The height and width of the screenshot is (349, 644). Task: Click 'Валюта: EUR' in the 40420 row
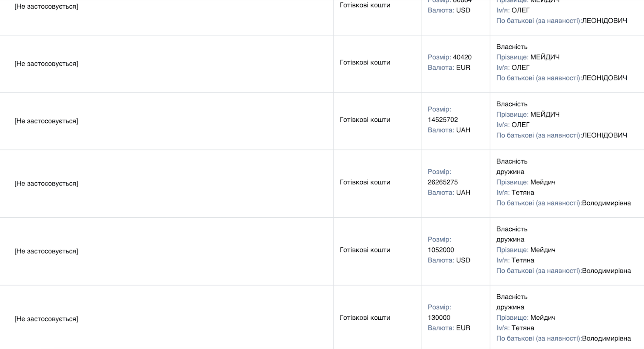point(449,68)
